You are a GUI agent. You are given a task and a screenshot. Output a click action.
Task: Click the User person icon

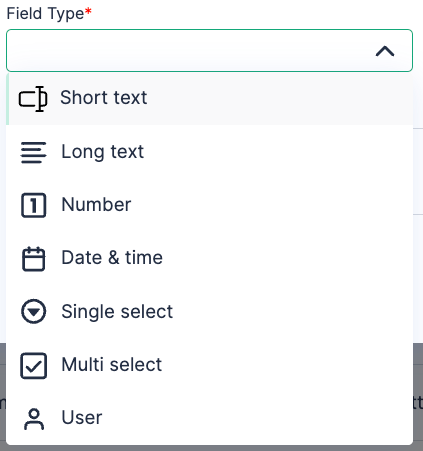[x=34, y=419]
